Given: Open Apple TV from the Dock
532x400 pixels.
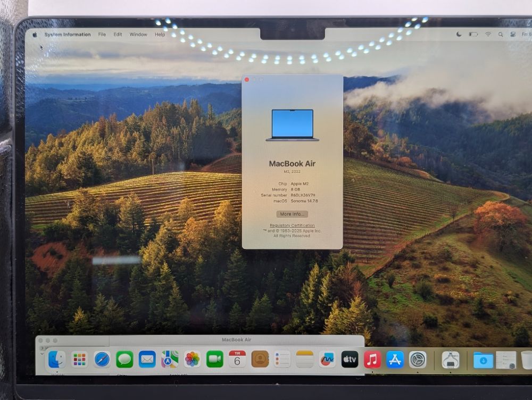Looking at the screenshot, I should [350, 359].
